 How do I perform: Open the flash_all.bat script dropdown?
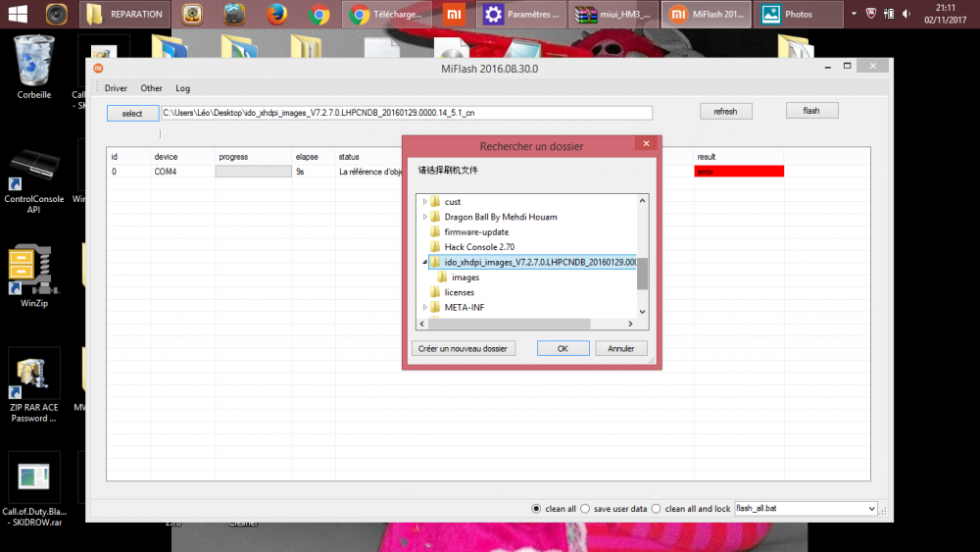[871, 509]
